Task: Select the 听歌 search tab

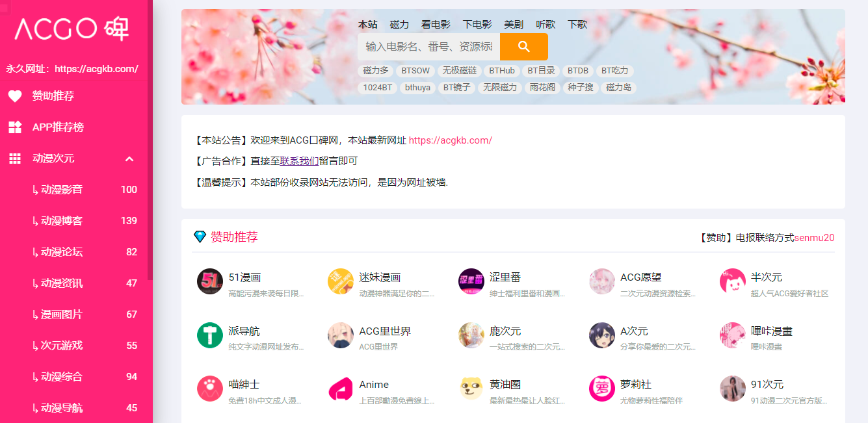Action: (x=546, y=25)
